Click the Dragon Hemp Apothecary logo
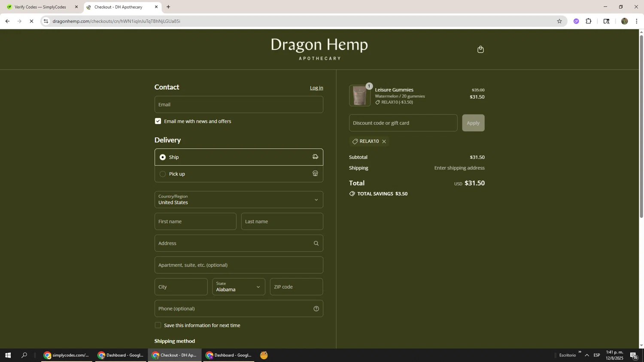 (x=319, y=49)
